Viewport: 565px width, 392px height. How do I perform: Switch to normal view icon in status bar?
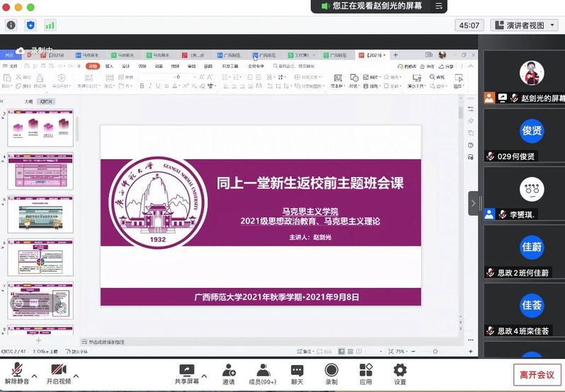341,352
